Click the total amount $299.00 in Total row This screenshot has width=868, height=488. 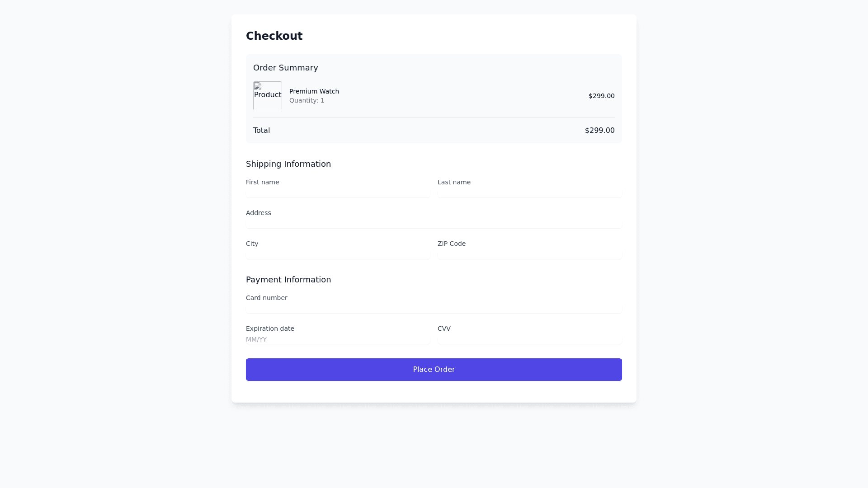(599, 131)
